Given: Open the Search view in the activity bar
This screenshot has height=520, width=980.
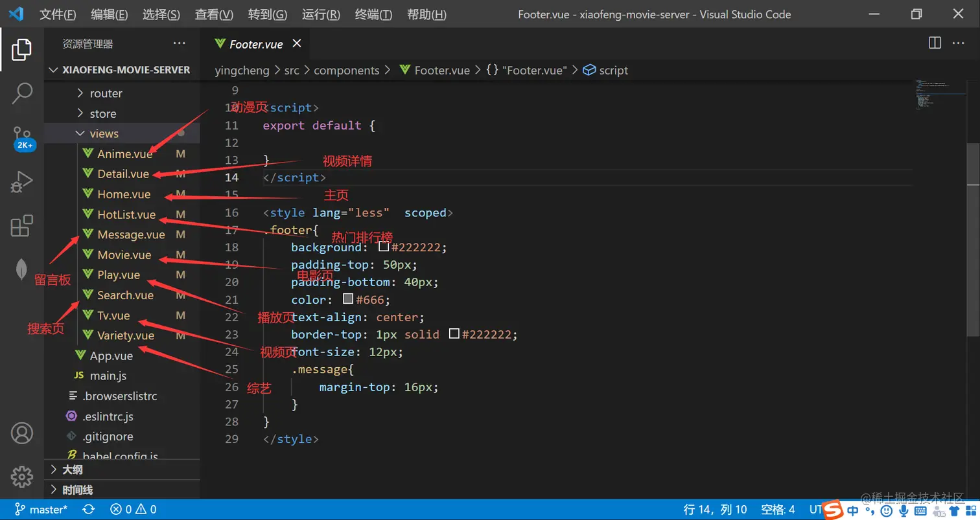Looking at the screenshot, I should (22, 93).
